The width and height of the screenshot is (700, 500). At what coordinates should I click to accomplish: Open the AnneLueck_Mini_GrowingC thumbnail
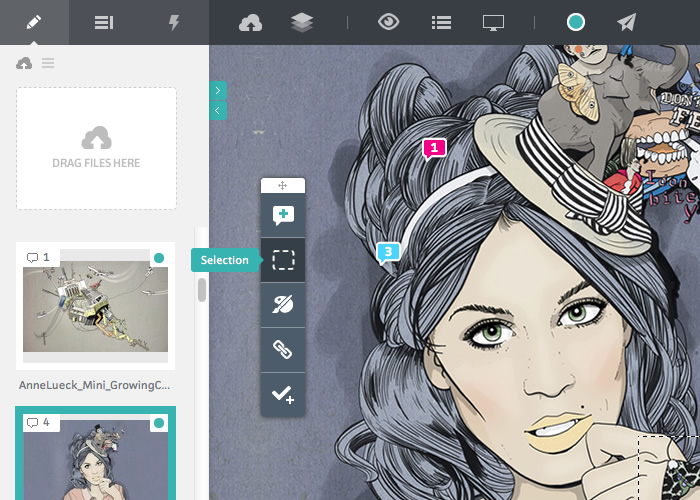click(x=96, y=306)
